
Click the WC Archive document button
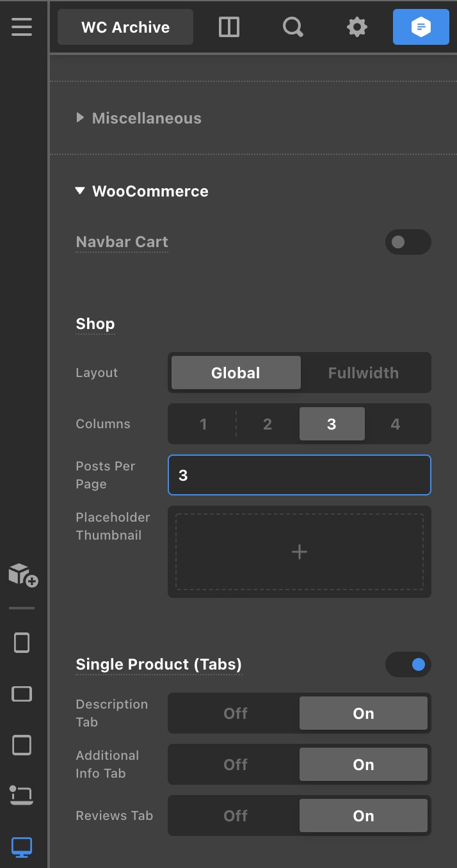click(x=125, y=27)
